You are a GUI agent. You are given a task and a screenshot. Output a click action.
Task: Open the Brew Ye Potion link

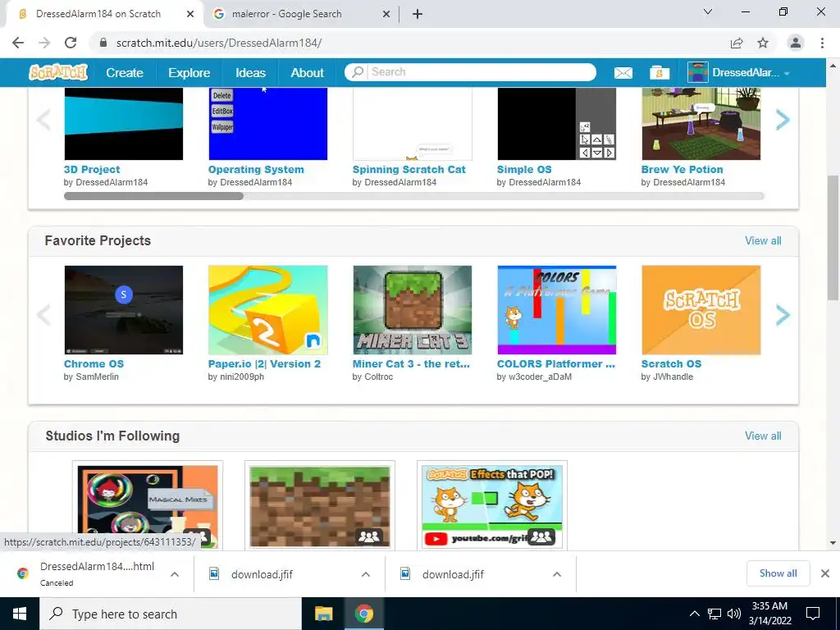click(682, 169)
